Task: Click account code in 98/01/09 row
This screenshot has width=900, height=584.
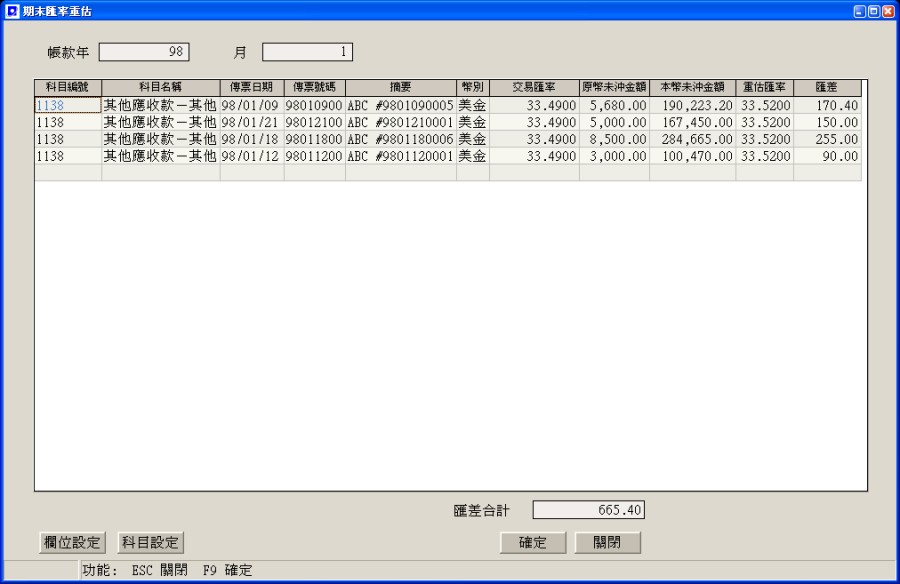Action: [x=68, y=106]
